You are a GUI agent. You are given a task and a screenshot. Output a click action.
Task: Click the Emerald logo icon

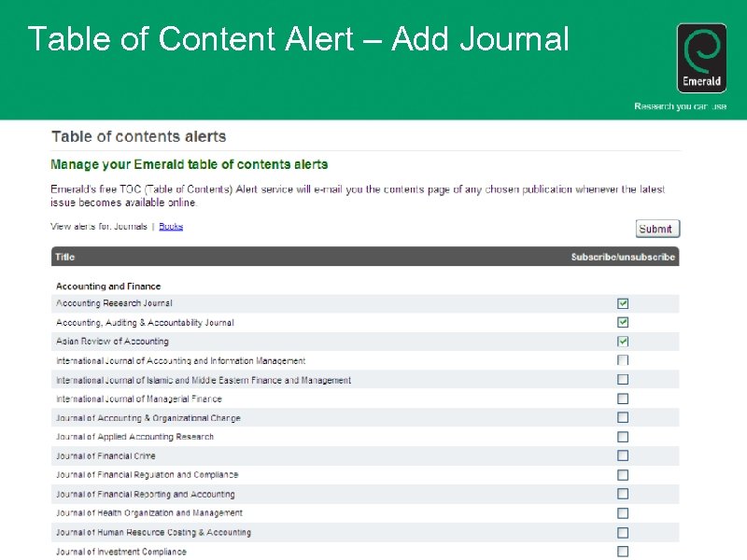coord(701,56)
